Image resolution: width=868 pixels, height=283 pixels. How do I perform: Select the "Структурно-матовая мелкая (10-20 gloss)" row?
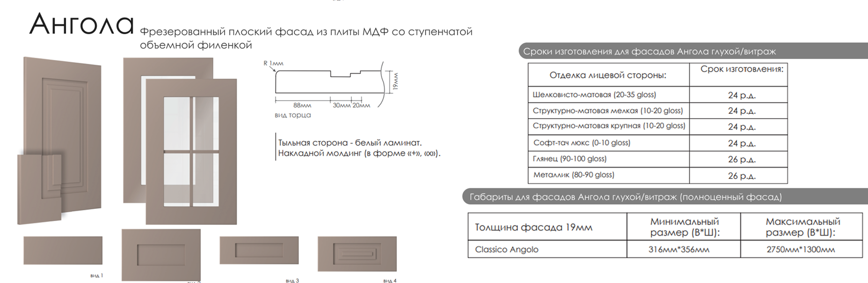(657, 111)
